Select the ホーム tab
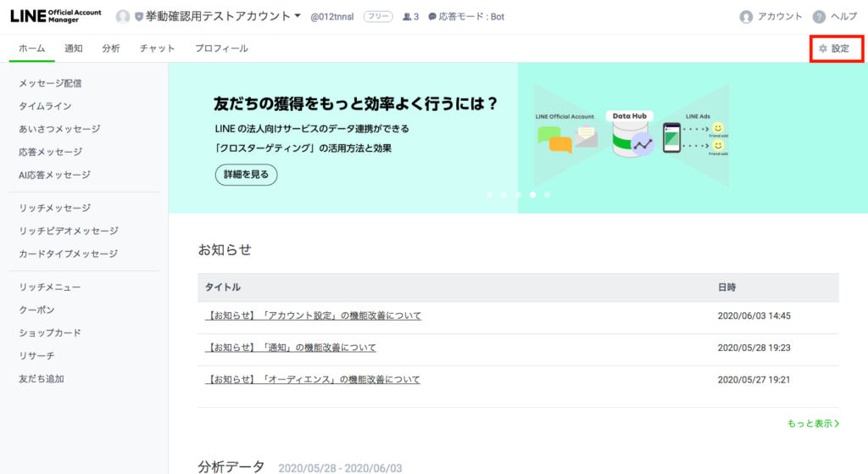 click(32, 48)
